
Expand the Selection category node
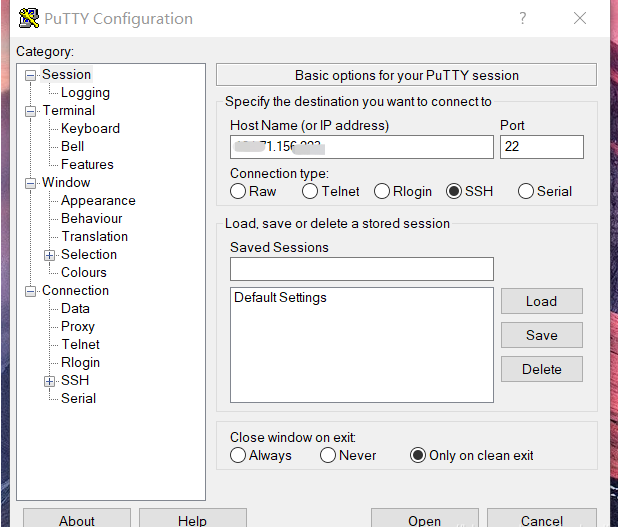pyautogui.click(x=50, y=255)
